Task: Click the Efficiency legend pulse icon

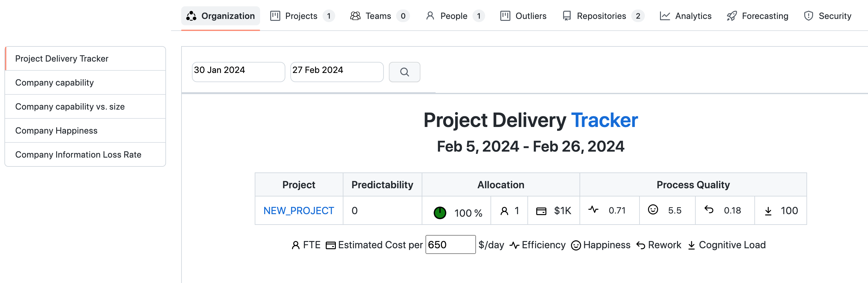Action: pos(514,245)
